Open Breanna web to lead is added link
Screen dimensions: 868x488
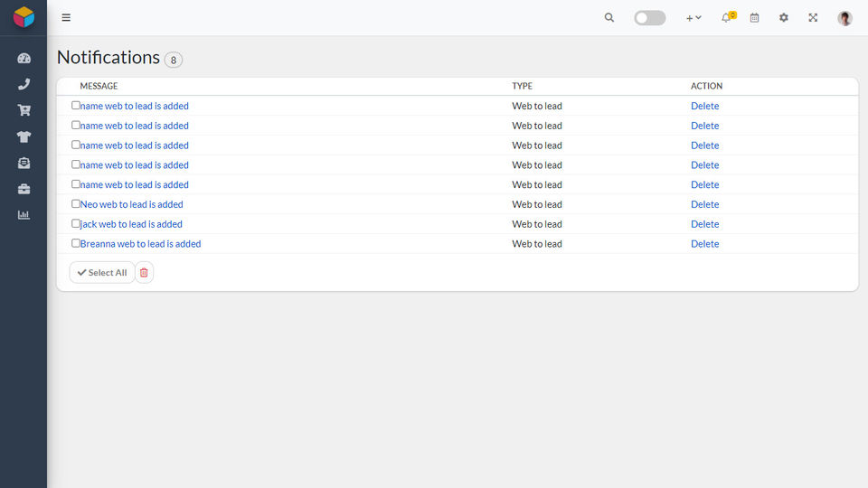[x=141, y=243]
